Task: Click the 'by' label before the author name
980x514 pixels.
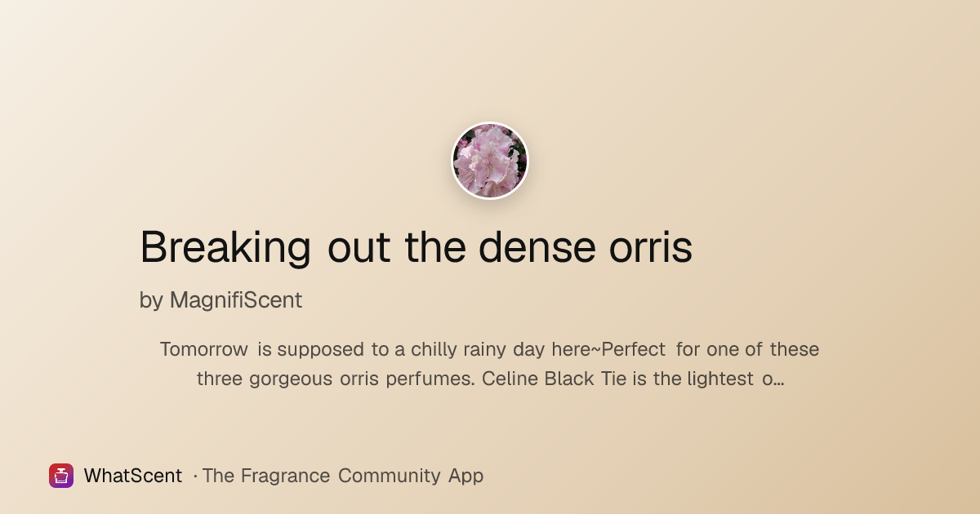Action: [x=151, y=300]
